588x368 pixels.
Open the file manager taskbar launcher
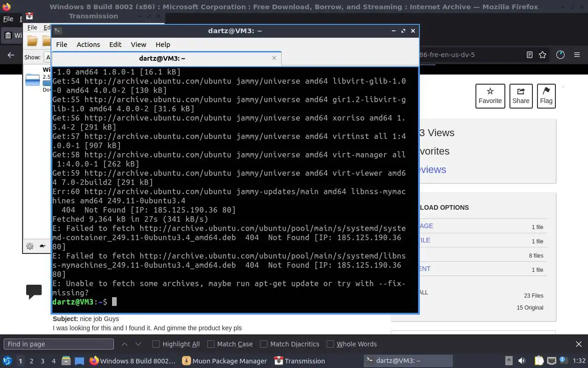point(66,361)
